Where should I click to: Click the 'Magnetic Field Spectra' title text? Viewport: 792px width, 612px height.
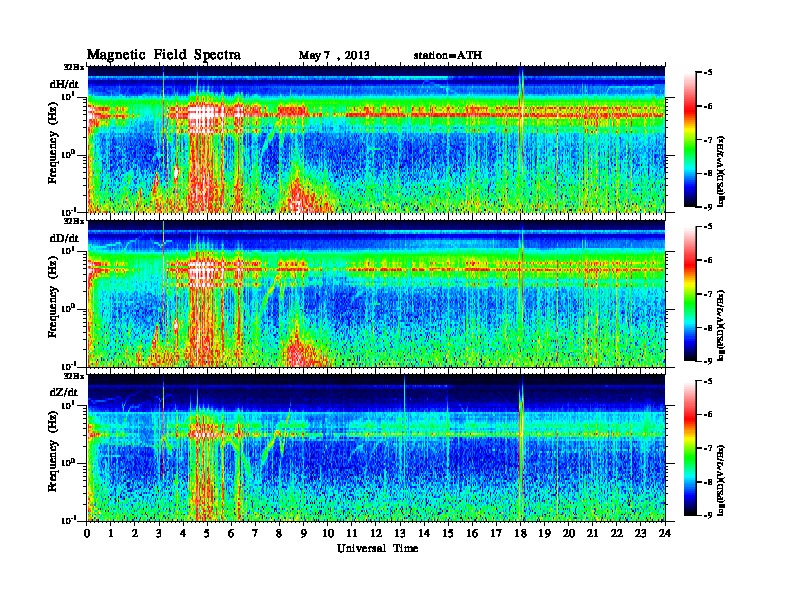tap(163, 55)
